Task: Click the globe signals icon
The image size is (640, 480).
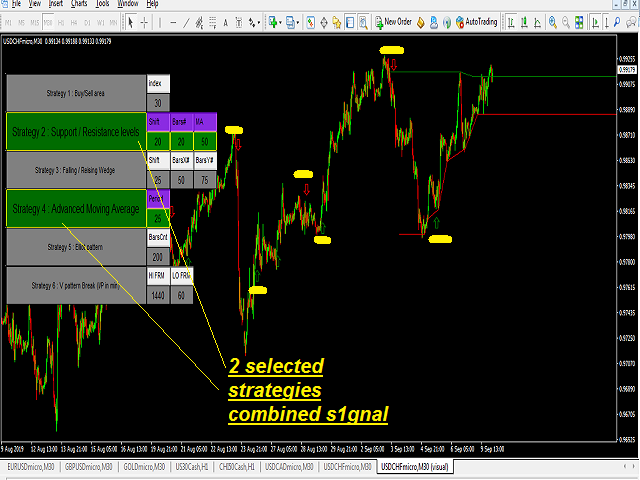Action: point(447,22)
